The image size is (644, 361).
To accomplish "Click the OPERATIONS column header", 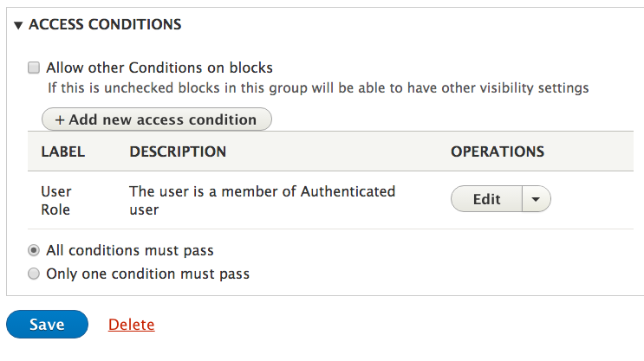I will (x=497, y=151).
